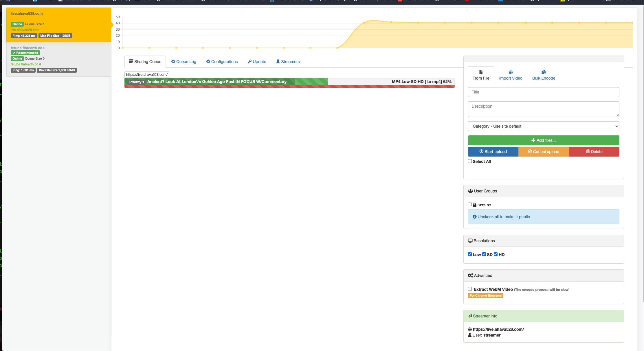Click the lock icon next to the private group
Image resolution: width=644 pixels, height=351 pixels.
(474, 205)
